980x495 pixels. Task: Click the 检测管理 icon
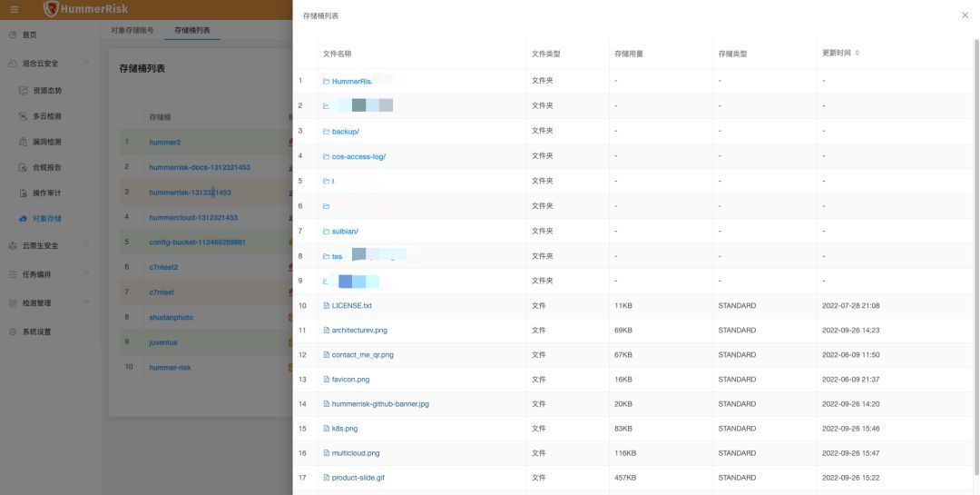[13, 303]
